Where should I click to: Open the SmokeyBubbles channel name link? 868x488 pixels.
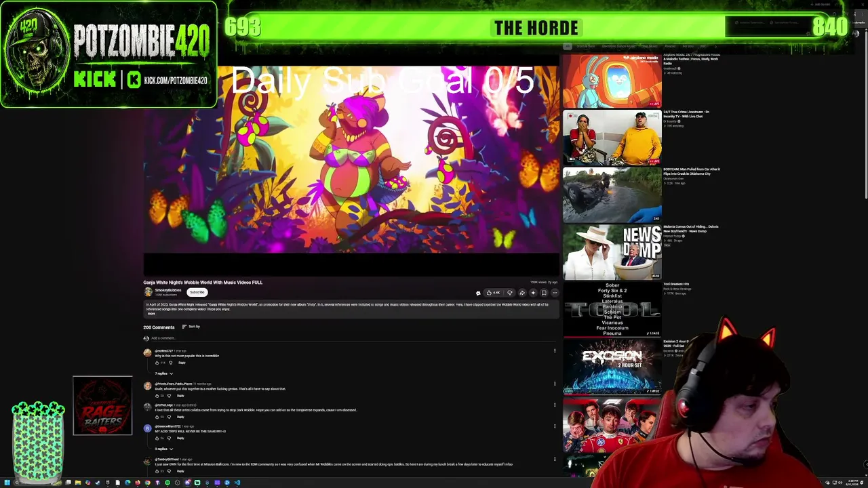168,290
